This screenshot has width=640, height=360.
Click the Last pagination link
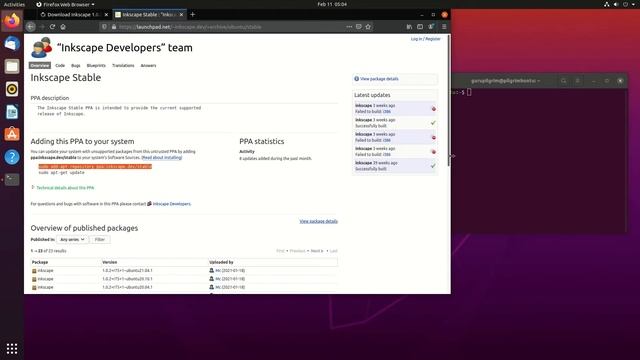[333, 251]
